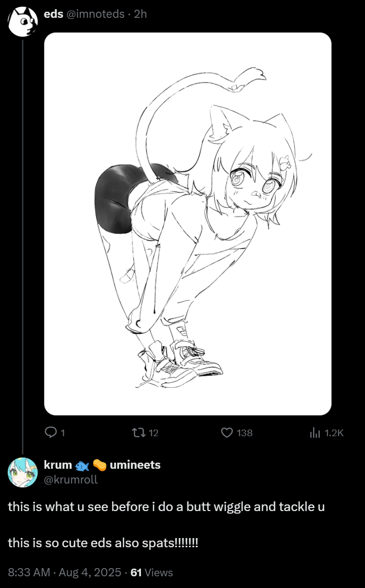Click the orange emoji beside umineets
Screen dimensions: 365x588
(100, 465)
